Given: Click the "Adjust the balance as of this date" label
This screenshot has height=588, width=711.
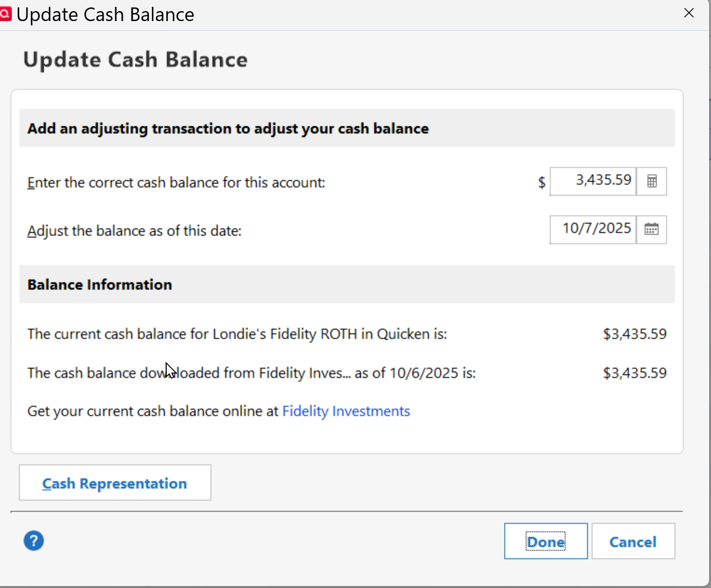Looking at the screenshot, I should tap(134, 232).
